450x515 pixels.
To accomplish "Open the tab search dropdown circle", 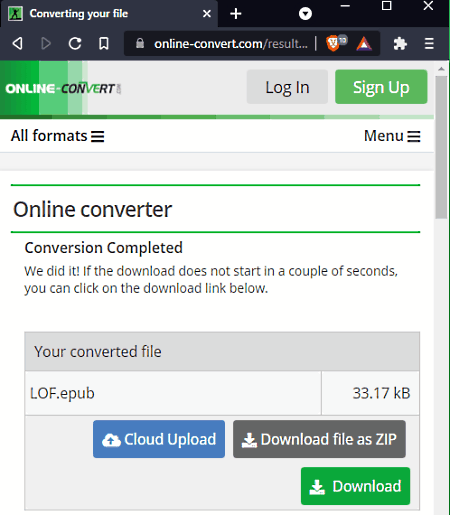I will (305, 14).
